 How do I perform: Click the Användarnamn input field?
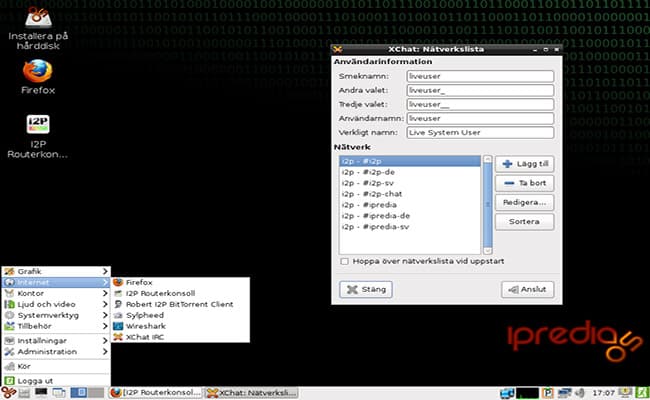tap(480, 119)
